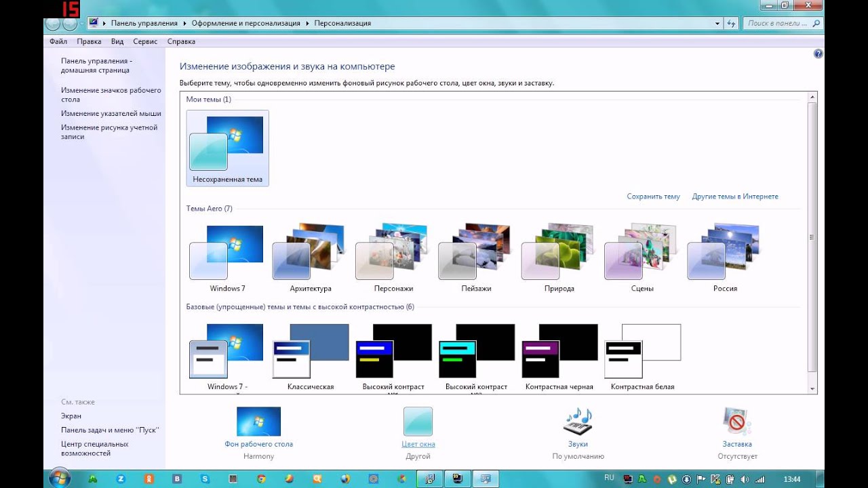This screenshot has height=488, width=868.
Task: Open Odnoklassniki orange taskbar icon
Action: click(149, 479)
